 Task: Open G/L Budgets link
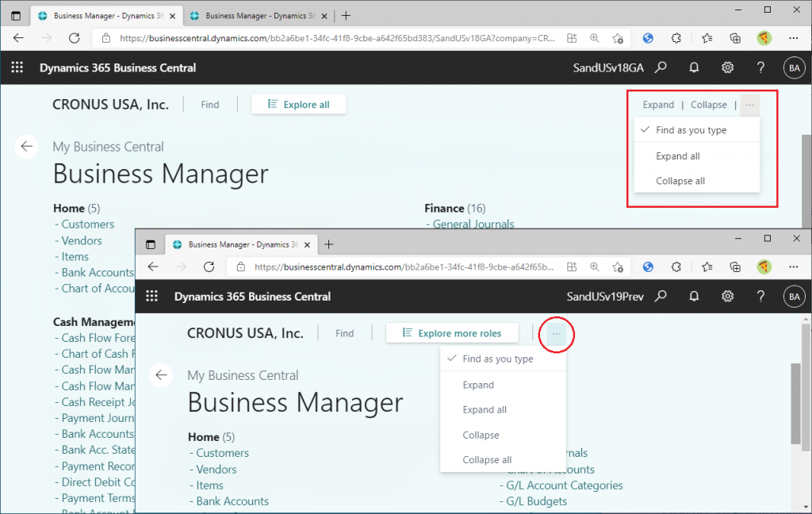click(537, 501)
